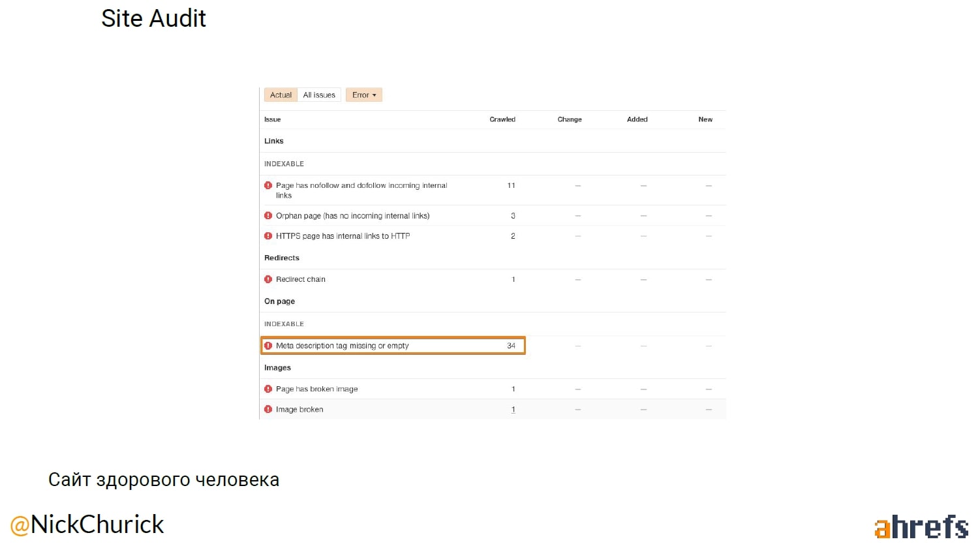Switch to the Actual tab
The height and width of the screenshot is (548, 980).
(x=281, y=95)
